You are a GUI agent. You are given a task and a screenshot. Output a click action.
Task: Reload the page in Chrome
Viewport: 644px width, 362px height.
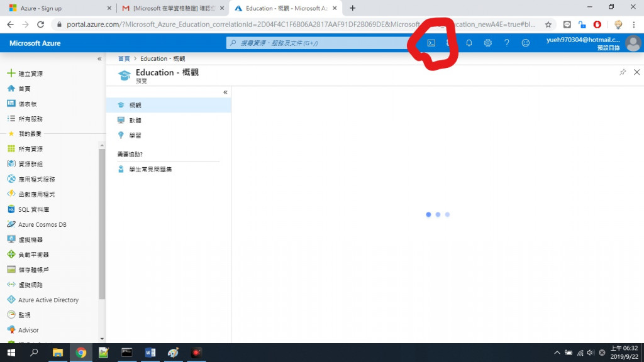tap(40, 25)
